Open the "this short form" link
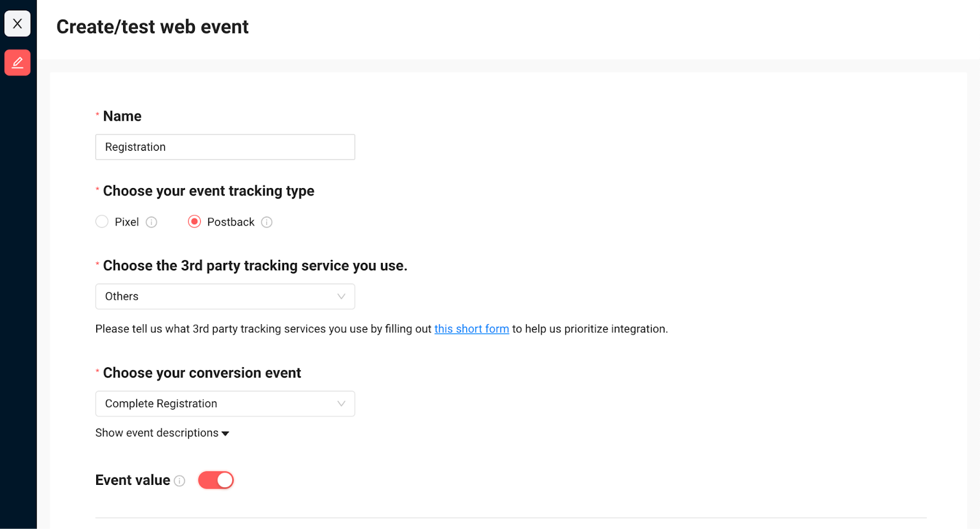The image size is (980, 529). coord(472,329)
